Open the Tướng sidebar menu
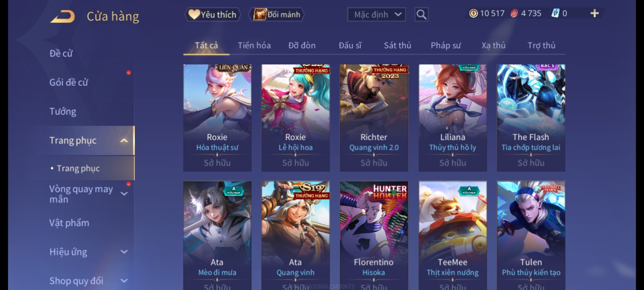This screenshot has height=290, width=644. pyautogui.click(x=63, y=111)
